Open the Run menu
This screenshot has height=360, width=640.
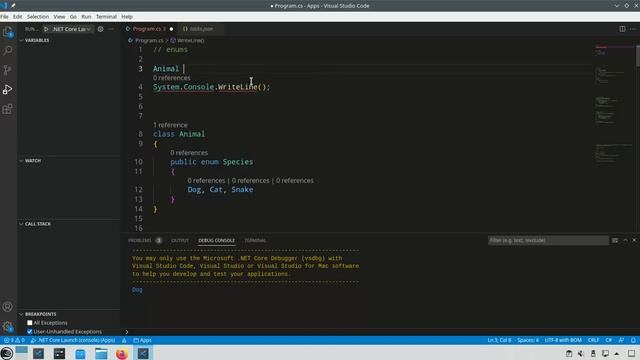pyautogui.click(x=86, y=17)
